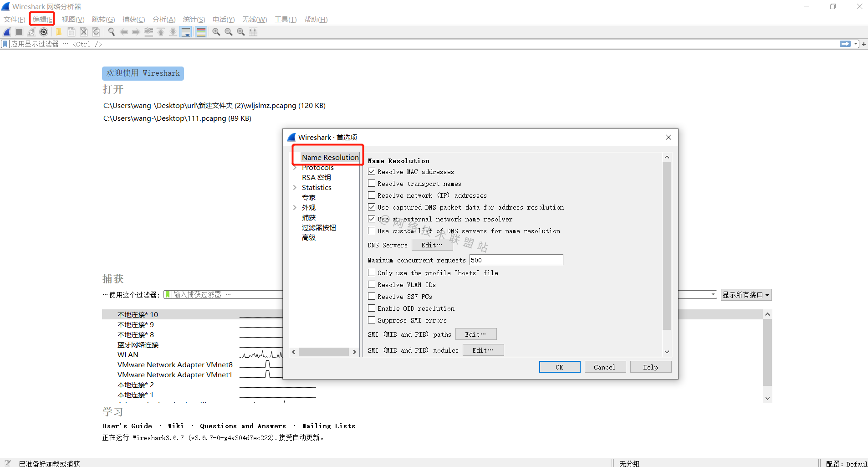Click the close capture file icon
The width and height of the screenshot is (868, 467).
pos(84,32)
